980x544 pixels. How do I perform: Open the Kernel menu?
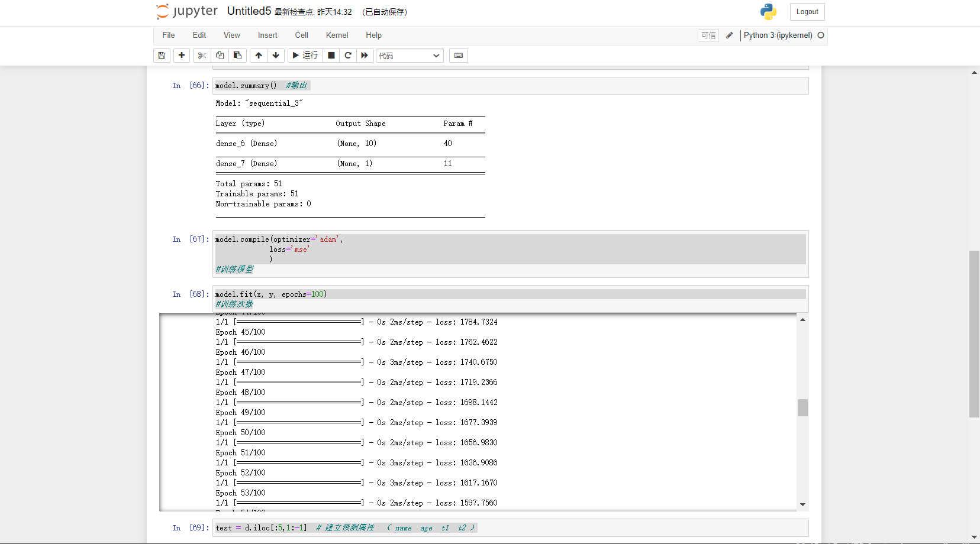click(337, 35)
